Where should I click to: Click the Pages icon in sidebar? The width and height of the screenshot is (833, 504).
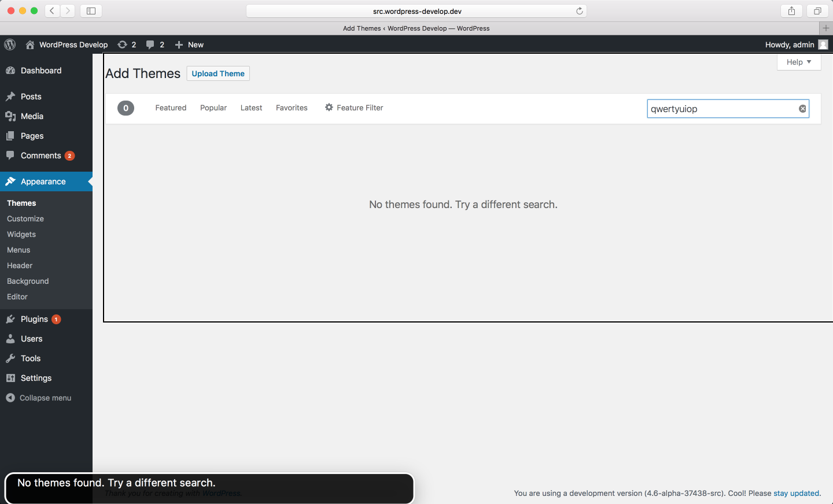click(10, 136)
